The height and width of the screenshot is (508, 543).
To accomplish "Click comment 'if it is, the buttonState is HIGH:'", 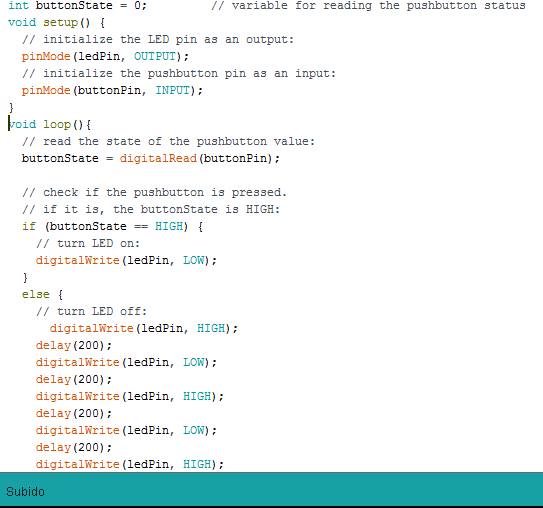I will click(151, 209).
